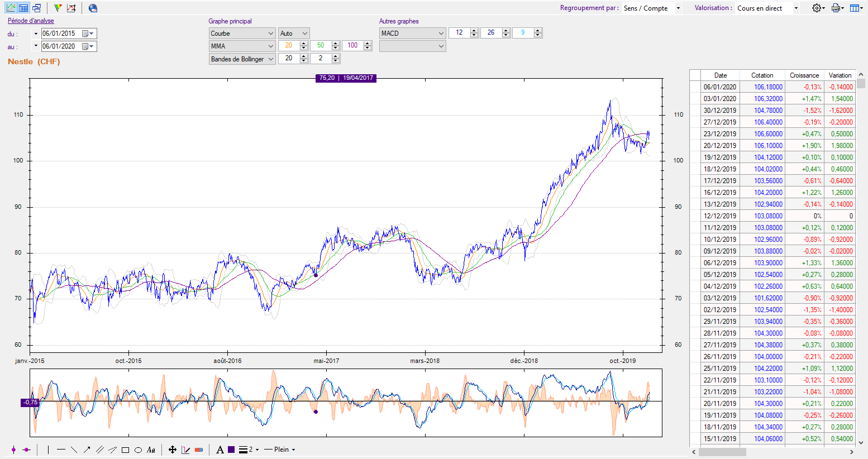
Task: Open the purple color swatch picker
Action: [x=231, y=450]
